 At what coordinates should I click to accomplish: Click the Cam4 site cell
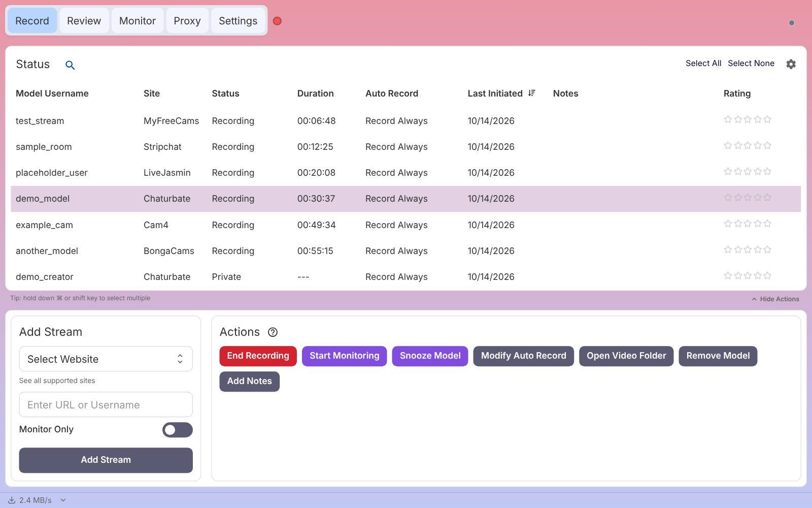tap(156, 225)
